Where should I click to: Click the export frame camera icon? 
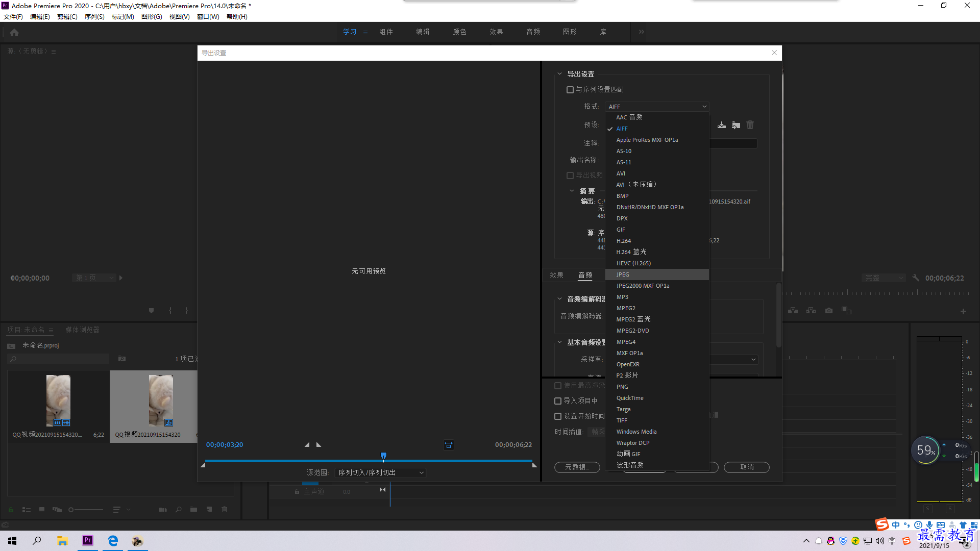point(829,310)
